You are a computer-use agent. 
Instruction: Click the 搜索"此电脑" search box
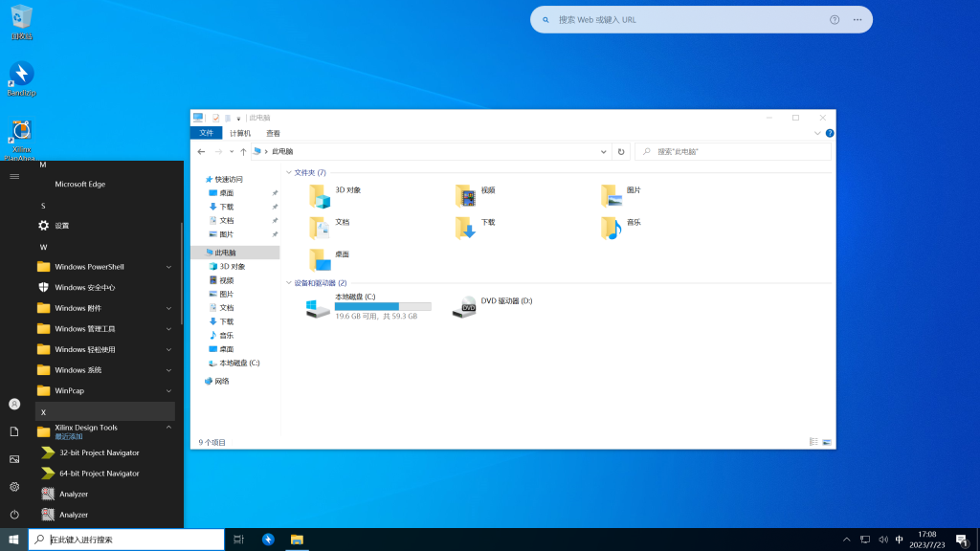[732, 151]
